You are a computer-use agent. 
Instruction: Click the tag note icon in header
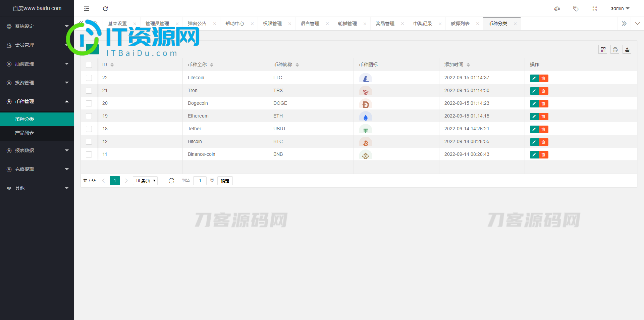tap(576, 9)
